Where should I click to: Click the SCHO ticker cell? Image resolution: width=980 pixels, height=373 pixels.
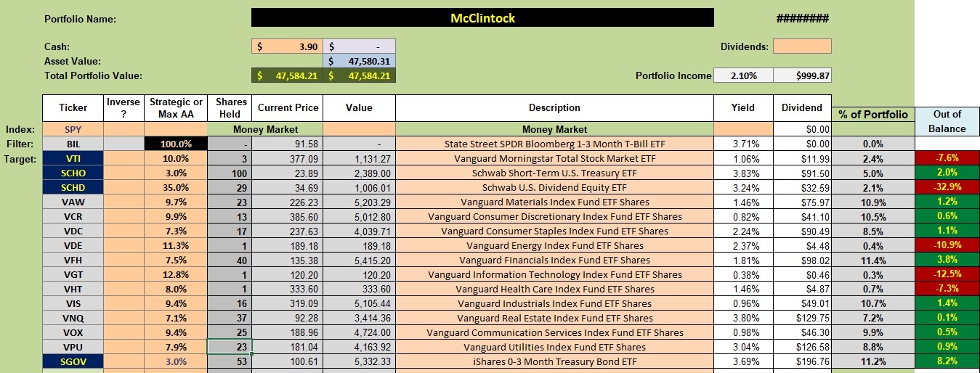(73, 173)
